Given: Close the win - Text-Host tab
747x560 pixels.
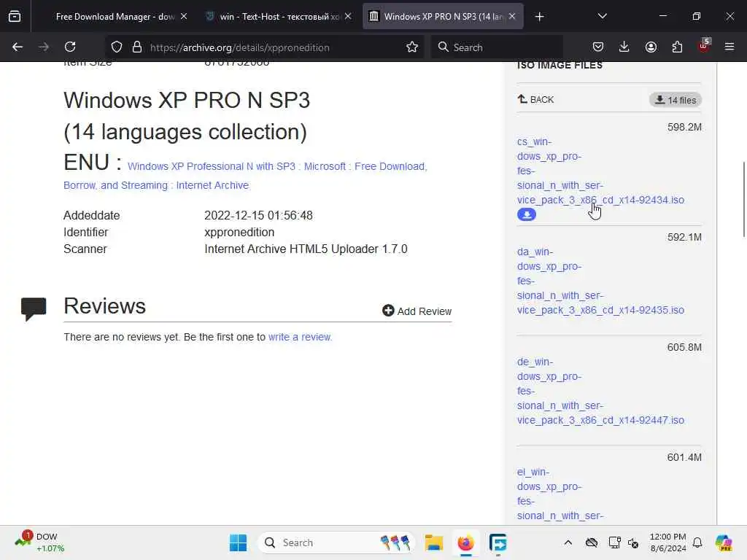Looking at the screenshot, I should [348, 17].
